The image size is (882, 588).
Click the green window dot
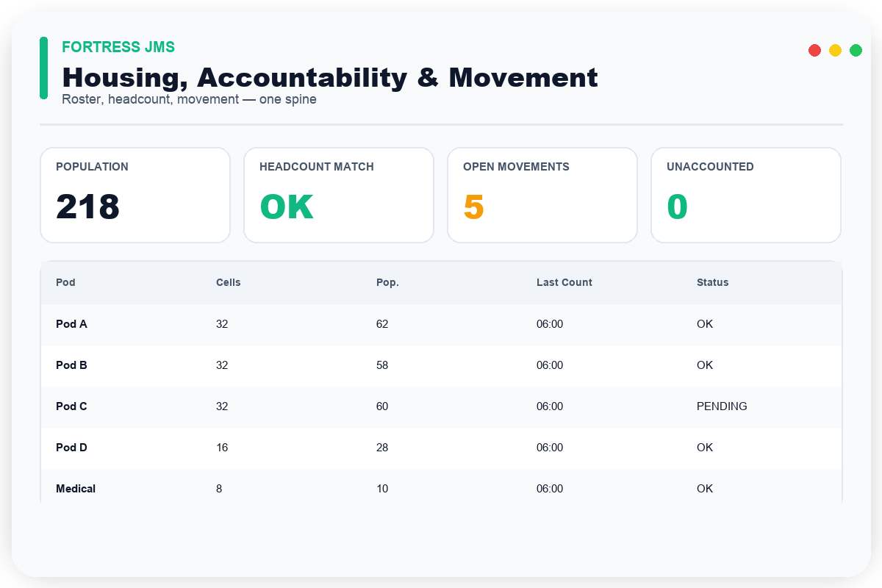[x=856, y=50]
